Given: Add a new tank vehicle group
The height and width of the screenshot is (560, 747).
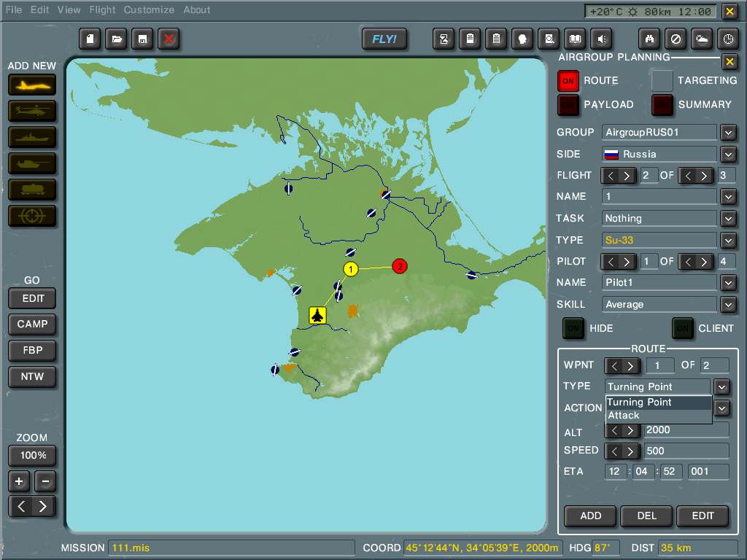Looking at the screenshot, I should pos(32,163).
